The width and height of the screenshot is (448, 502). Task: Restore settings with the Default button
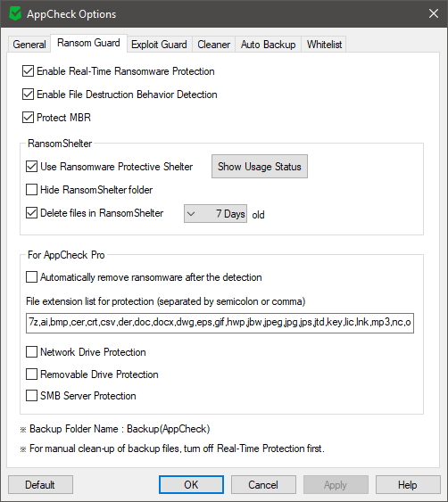[x=40, y=485]
